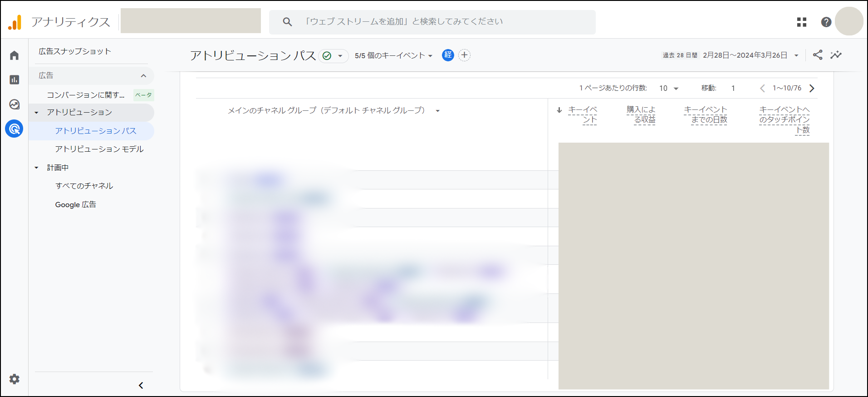Image resolution: width=868 pixels, height=397 pixels.
Task: Collapse the 計画中 tree group
Action: point(36,168)
